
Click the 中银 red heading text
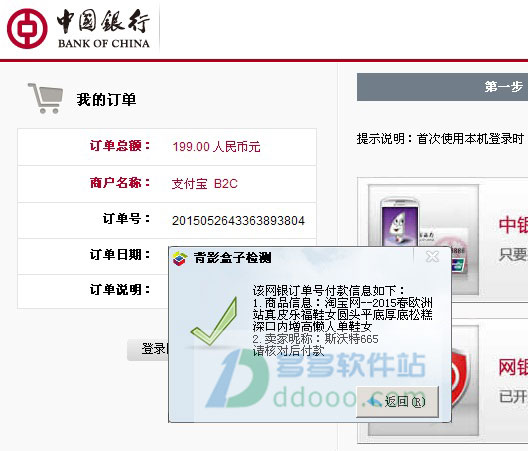coord(513,225)
